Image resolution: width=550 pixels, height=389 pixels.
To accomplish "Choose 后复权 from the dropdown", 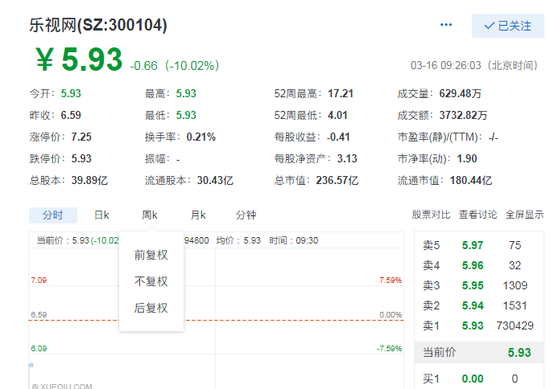I will point(151,308).
